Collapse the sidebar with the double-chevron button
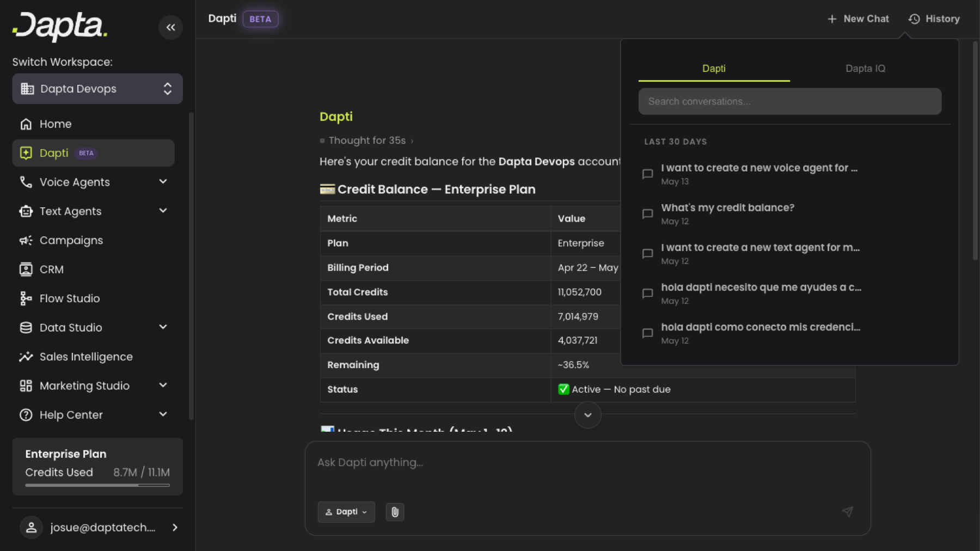The image size is (980, 551). [170, 27]
